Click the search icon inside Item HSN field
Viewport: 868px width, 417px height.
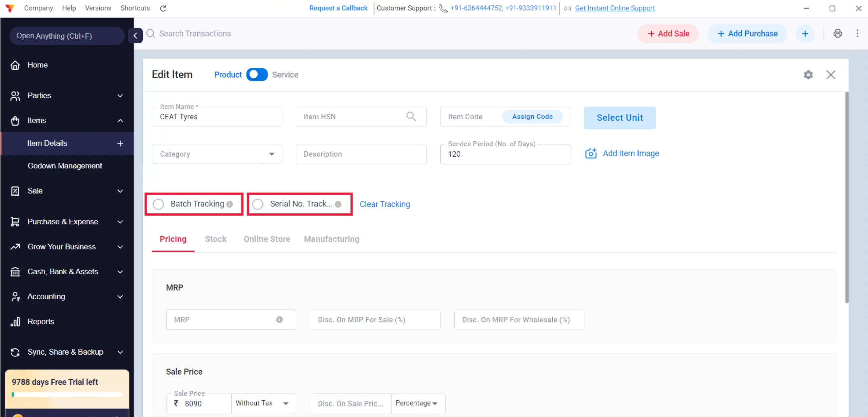coord(411,117)
